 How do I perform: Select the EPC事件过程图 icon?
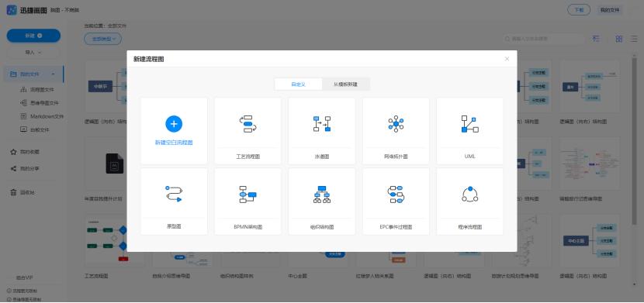pyautogui.click(x=396, y=195)
